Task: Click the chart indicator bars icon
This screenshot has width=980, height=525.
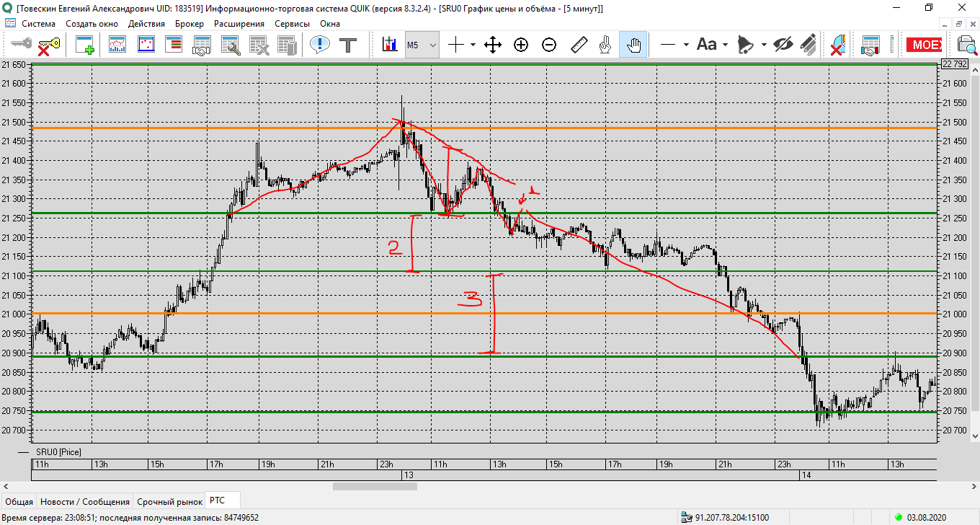Action: pyautogui.click(x=390, y=45)
